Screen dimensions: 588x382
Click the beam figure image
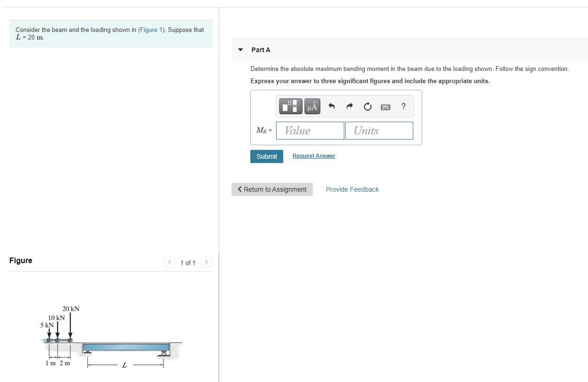pyautogui.click(x=111, y=337)
